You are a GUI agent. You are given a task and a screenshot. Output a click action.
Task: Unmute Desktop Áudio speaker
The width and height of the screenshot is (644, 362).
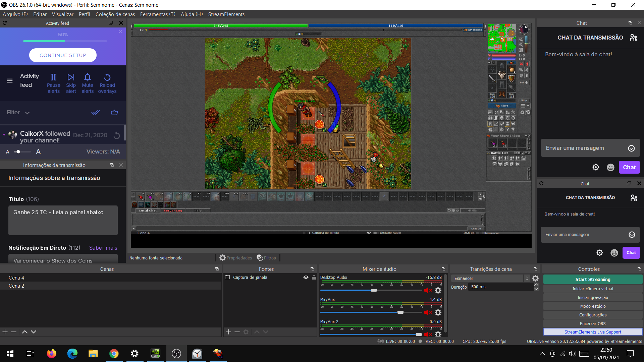tap(428, 290)
